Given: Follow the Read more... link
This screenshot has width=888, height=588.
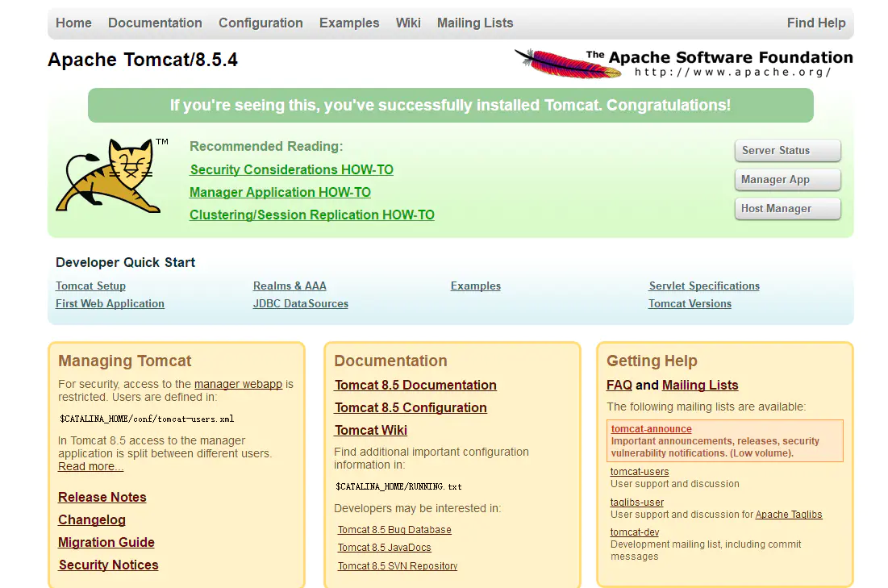Looking at the screenshot, I should coord(90,466).
